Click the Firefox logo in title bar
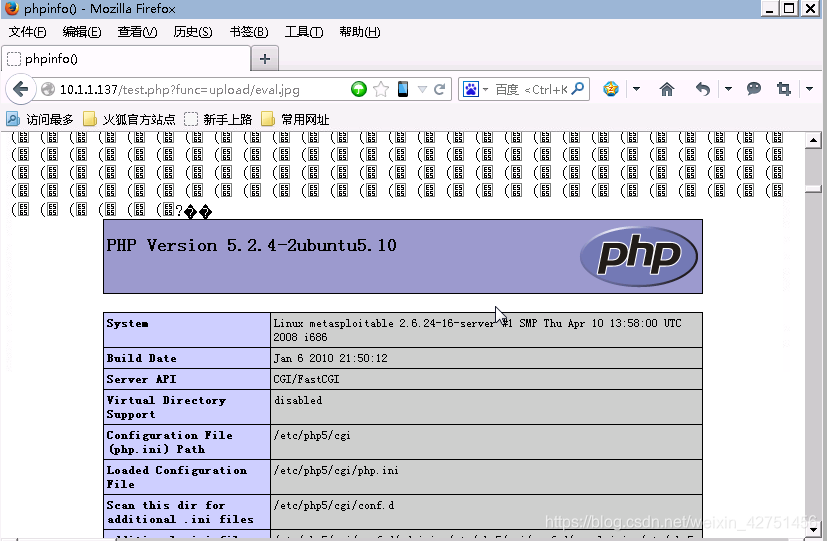 (11, 8)
